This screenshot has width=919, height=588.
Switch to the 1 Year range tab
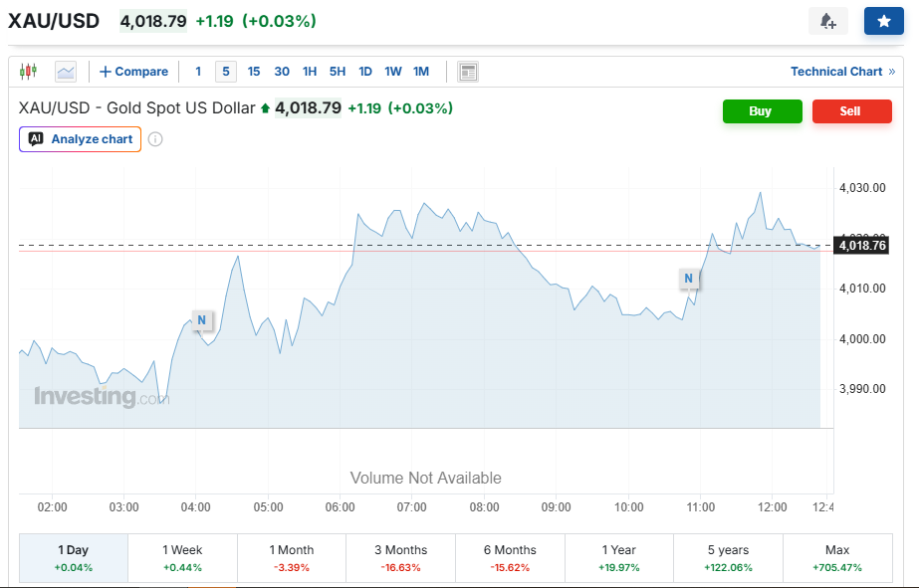(619, 557)
